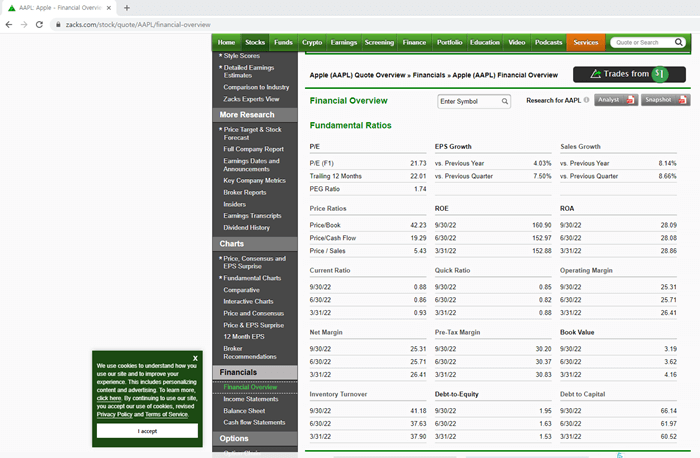Open Price Target & Stock Forecast link
The height and width of the screenshot is (458, 700).
coord(252,133)
